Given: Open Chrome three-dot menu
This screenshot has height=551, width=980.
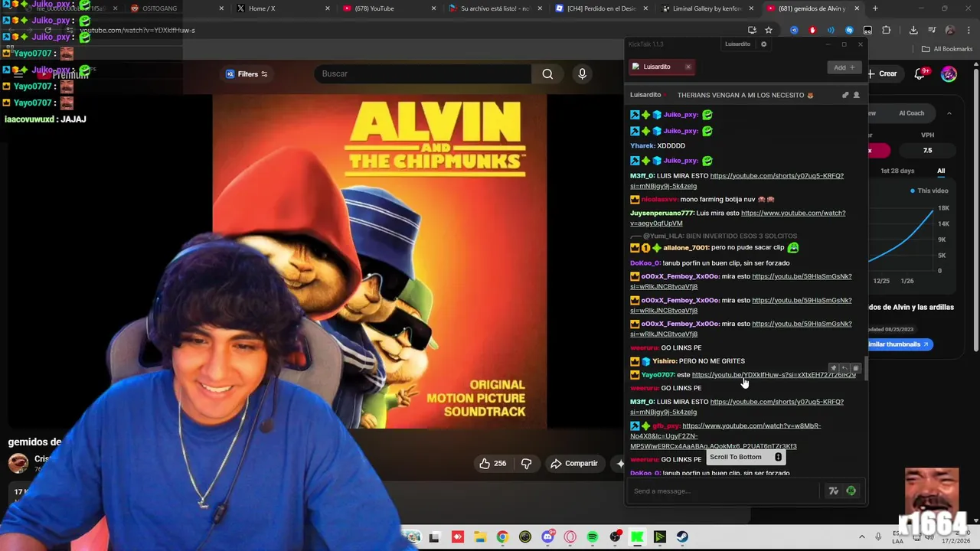Looking at the screenshot, I should point(967,30).
